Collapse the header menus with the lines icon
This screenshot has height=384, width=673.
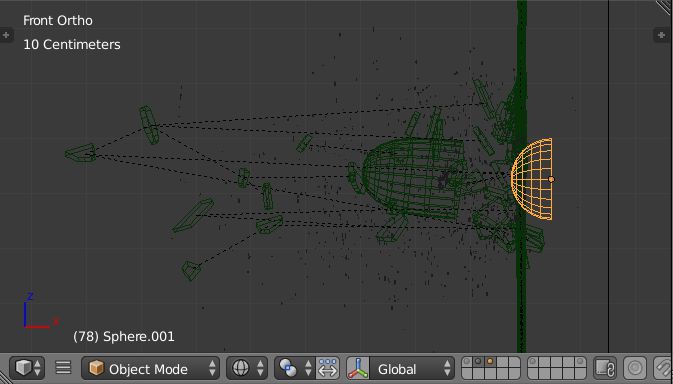[x=63, y=368]
